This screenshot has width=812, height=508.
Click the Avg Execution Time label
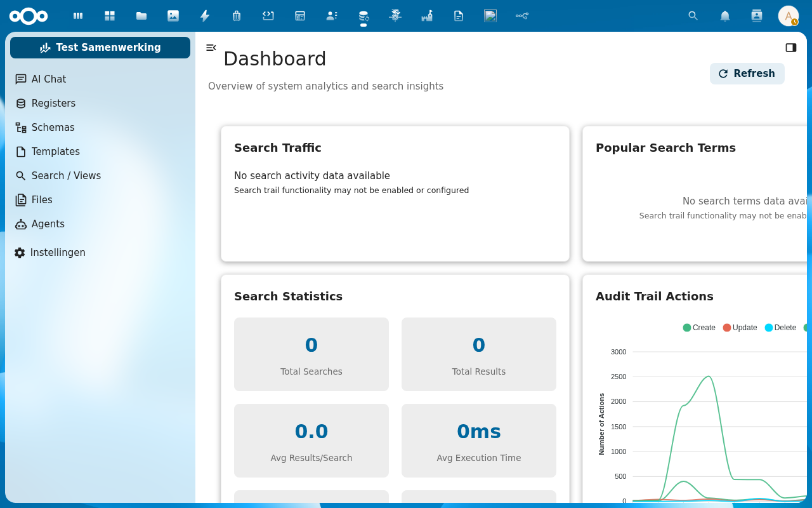(479, 458)
